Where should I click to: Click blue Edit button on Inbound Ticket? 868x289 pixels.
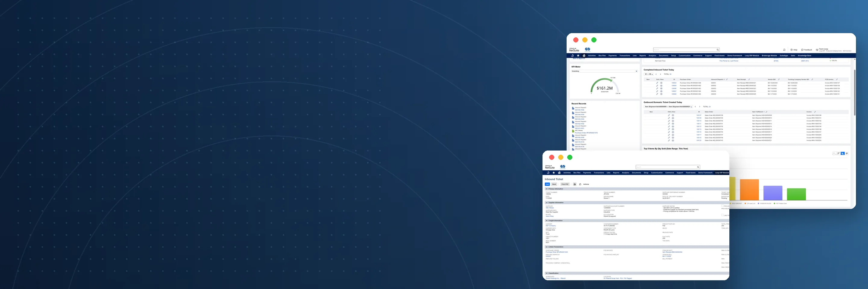tap(548, 184)
